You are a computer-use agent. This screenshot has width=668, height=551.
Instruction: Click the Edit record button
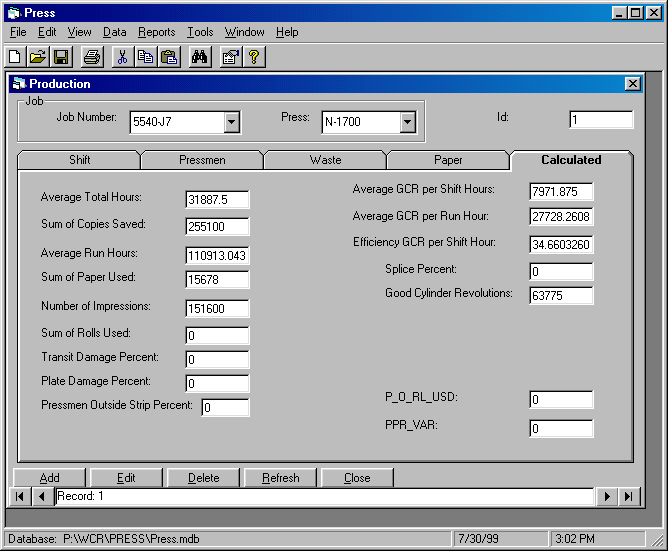[126, 477]
